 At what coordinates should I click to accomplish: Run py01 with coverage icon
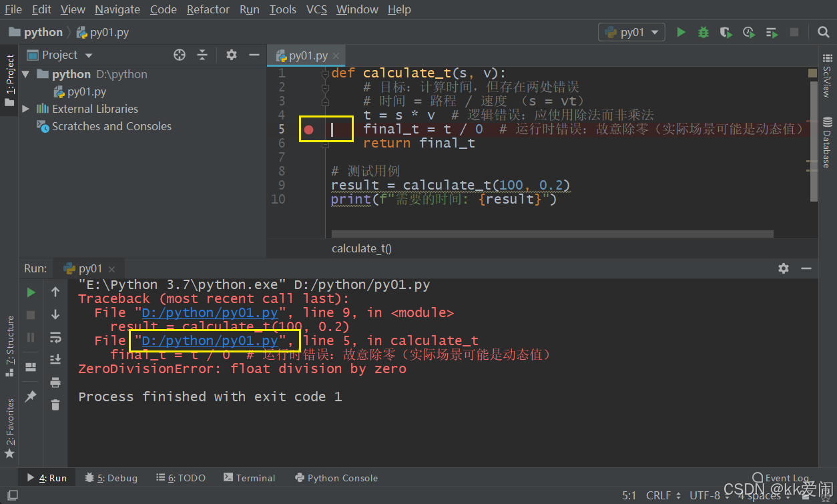tap(726, 31)
